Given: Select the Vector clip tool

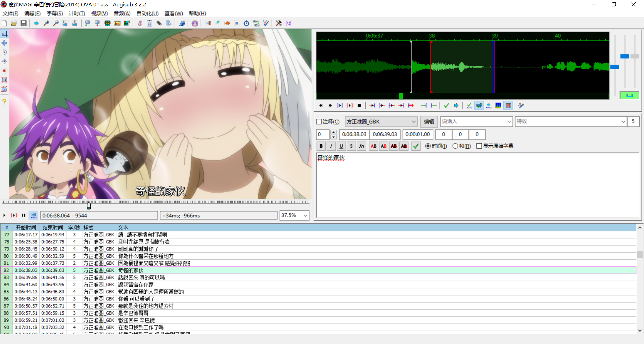Looking at the screenshot, I should (4, 89).
